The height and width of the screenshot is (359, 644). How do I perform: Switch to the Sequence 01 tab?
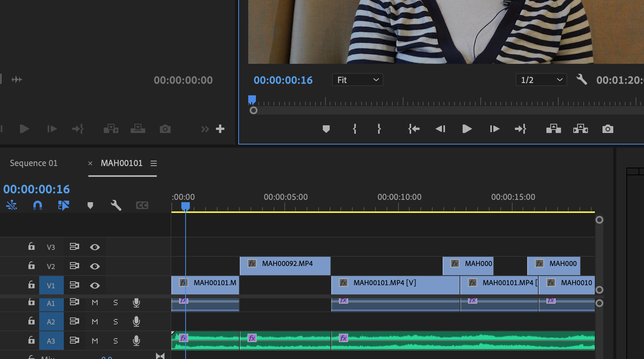[34, 163]
